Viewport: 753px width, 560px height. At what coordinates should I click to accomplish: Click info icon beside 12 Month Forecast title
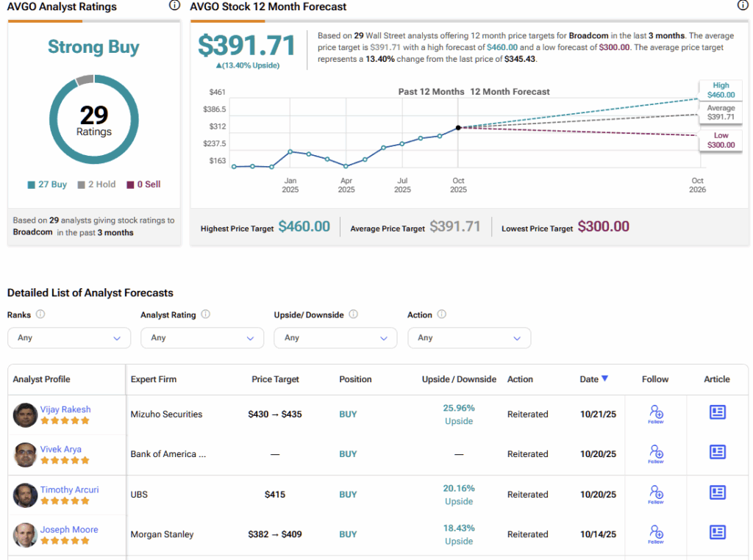point(743,6)
